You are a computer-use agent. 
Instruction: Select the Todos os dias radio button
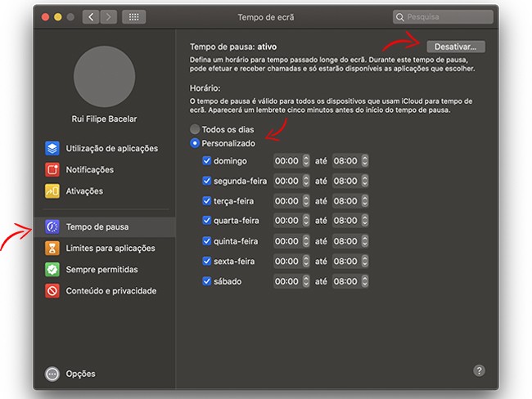(195, 129)
